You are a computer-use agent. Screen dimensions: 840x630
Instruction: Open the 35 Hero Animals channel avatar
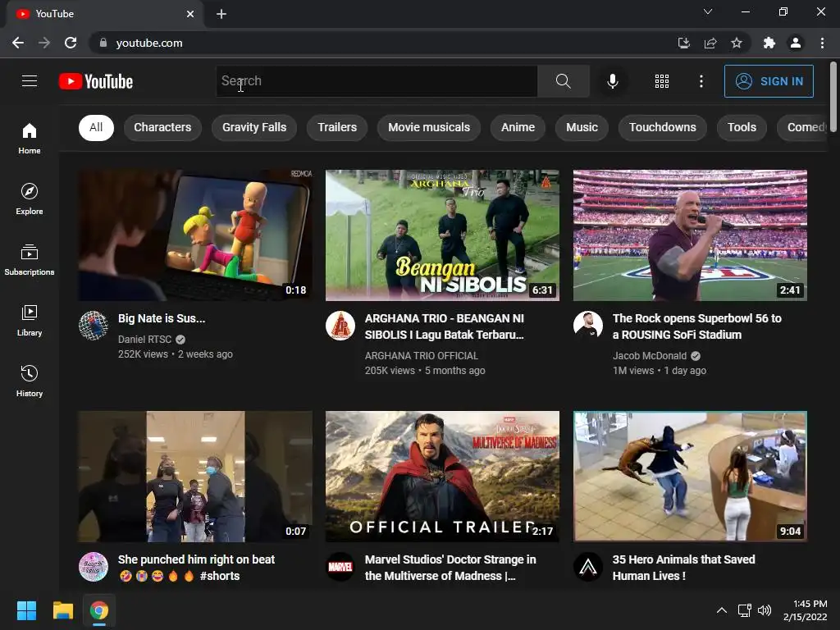pos(587,566)
